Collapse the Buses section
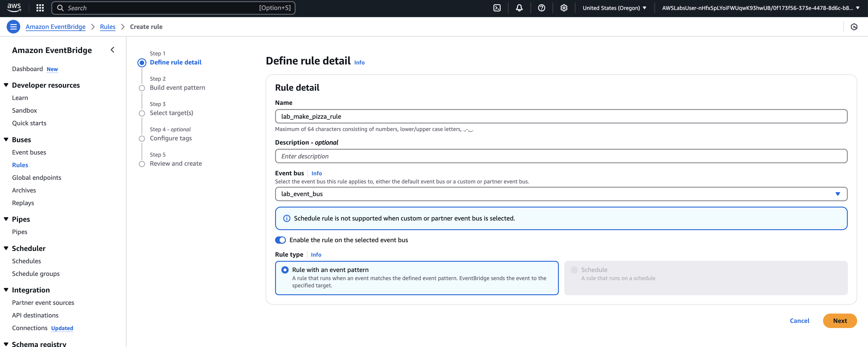 click(6, 139)
